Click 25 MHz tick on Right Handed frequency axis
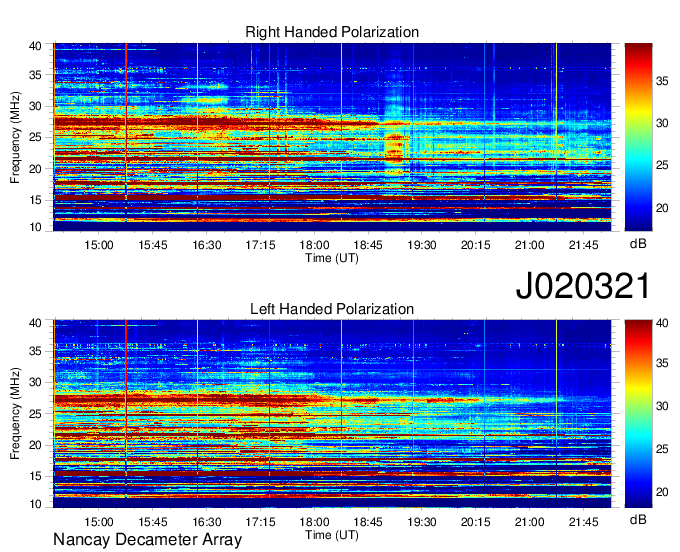This screenshot has height=552, width=680. (x=35, y=137)
